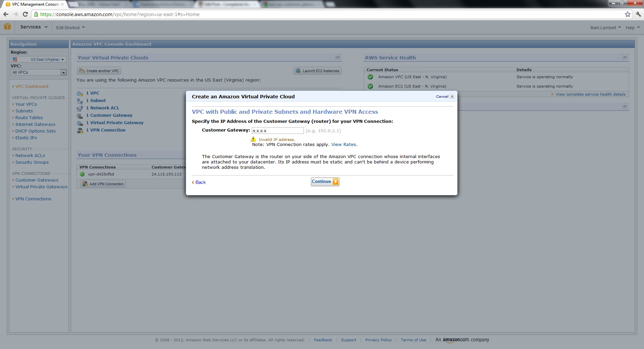Click the Customer Gateway IP input field

(277, 131)
